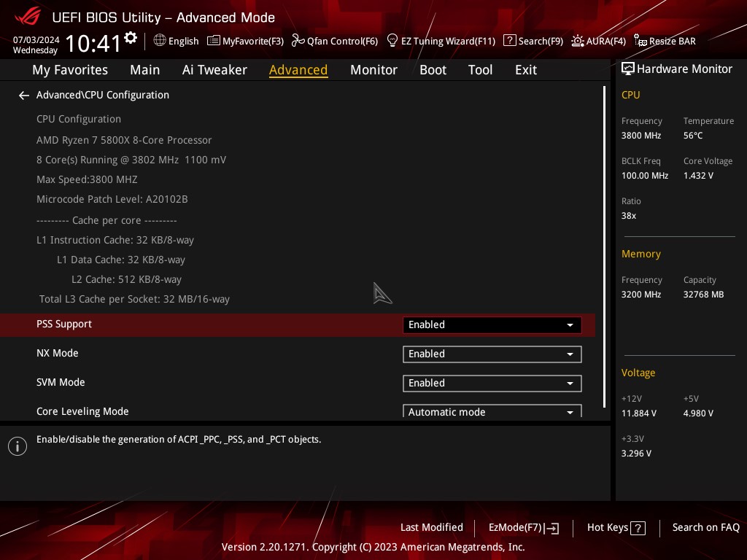The width and height of the screenshot is (747, 560).
Task: Click the Resize BAR icon
Action: [x=640, y=41]
